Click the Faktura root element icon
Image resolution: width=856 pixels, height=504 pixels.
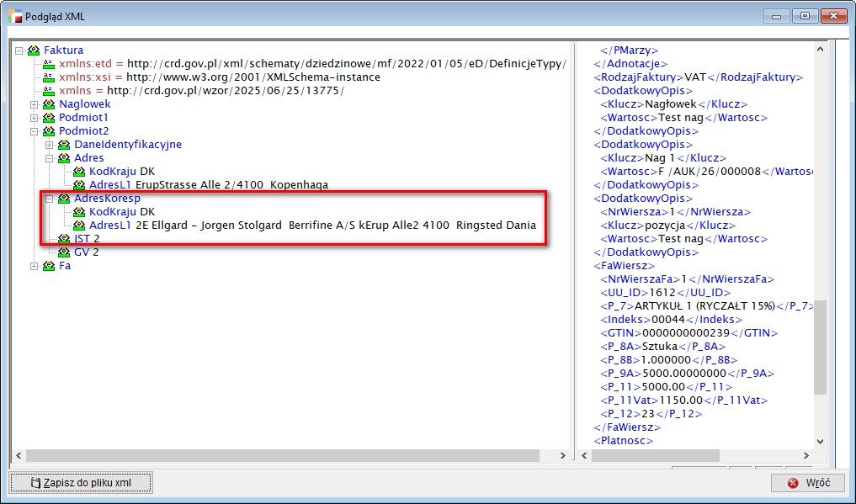coord(34,50)
